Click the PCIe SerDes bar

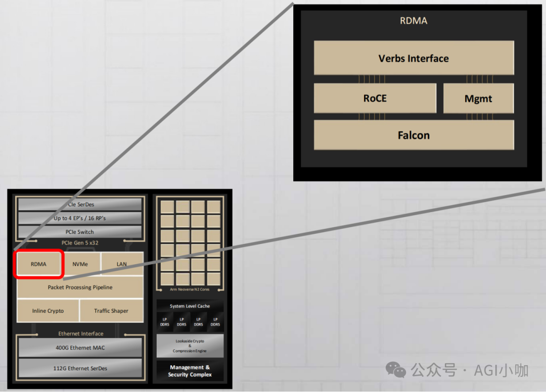[80, 204]
